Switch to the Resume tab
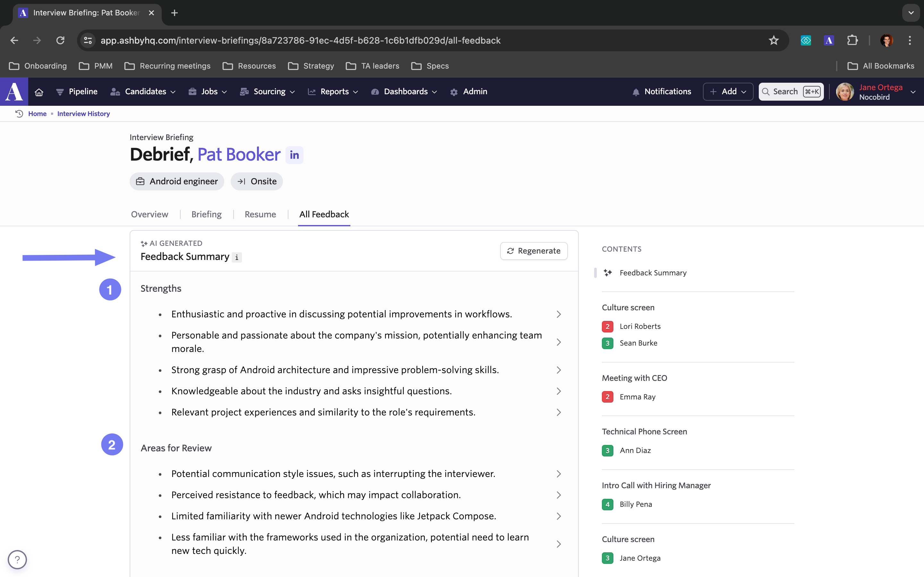924x577 pixels. tap(260, 214)
